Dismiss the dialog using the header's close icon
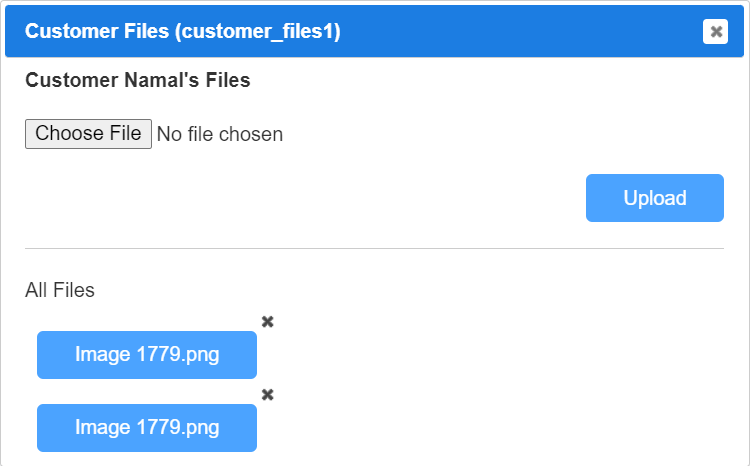This screenshot has height=466, width=750. click(715, 32)
